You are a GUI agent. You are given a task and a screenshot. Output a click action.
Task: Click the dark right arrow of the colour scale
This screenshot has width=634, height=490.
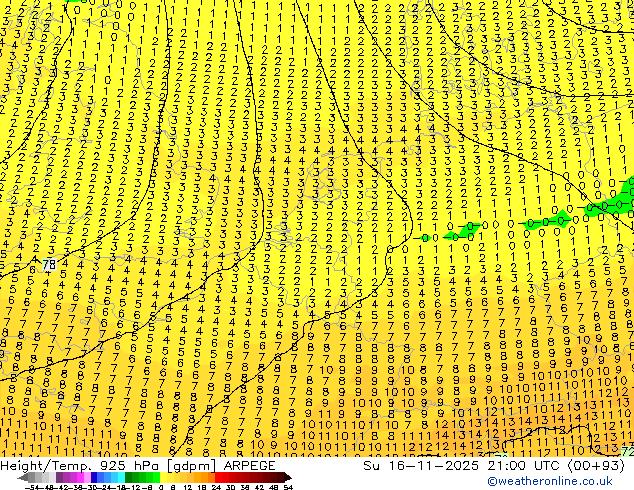(288, 477)
